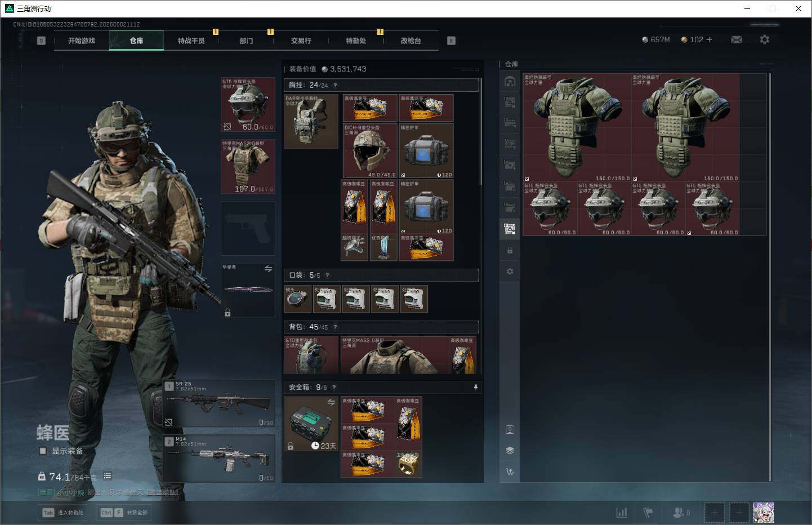Open the 胸挂 help question mark

(335, 85)
